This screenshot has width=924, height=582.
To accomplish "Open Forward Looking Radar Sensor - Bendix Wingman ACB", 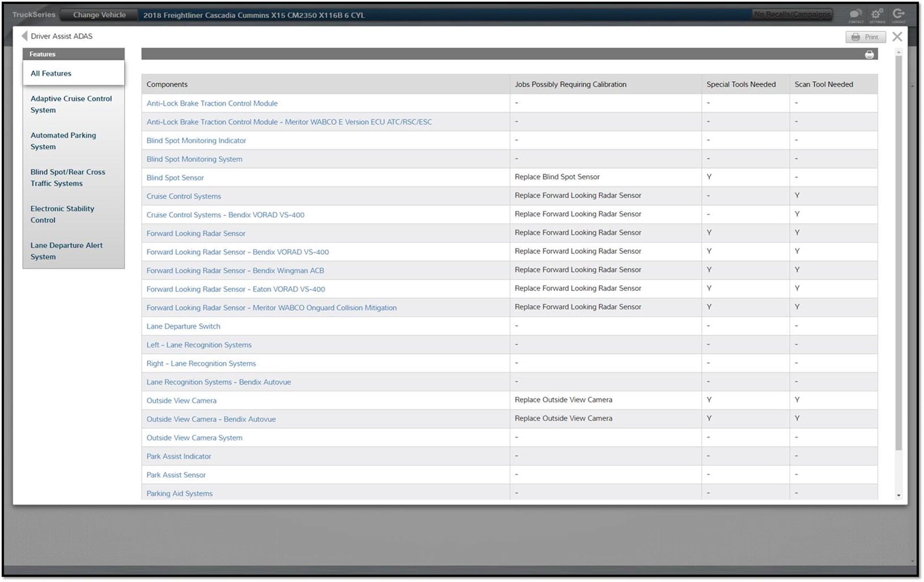I will tap(235, 271).
